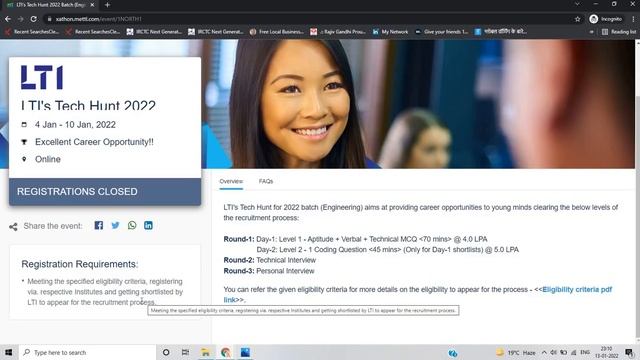Share the event on Twitter
640x360 pixels.
[x=116, y=225]
